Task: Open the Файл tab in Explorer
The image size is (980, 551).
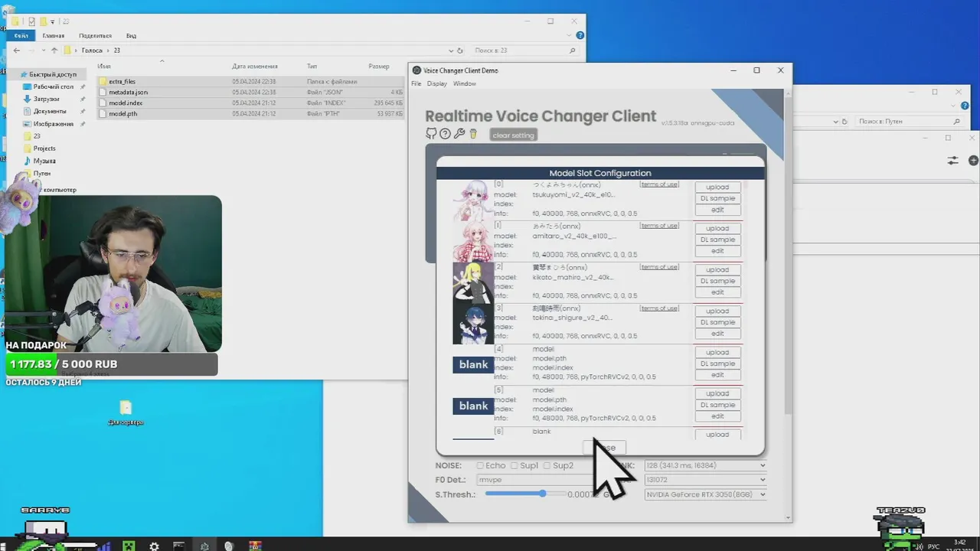Action: point(21,36)
